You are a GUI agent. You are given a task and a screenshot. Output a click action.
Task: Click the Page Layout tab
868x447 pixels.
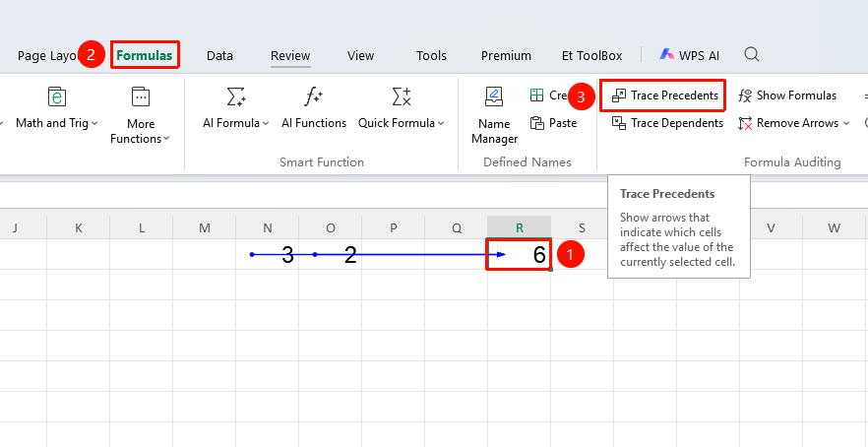[x=47, y=55]
